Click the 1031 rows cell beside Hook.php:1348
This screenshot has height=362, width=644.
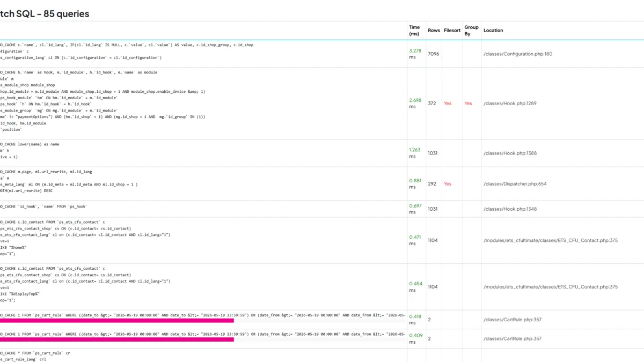coord(433,209)
